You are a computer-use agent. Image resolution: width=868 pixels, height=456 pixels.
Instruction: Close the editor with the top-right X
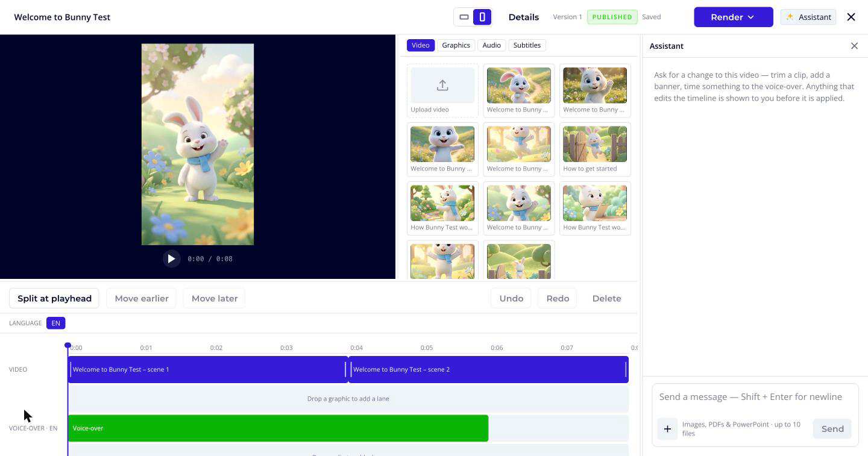click(x=851, y=17)
